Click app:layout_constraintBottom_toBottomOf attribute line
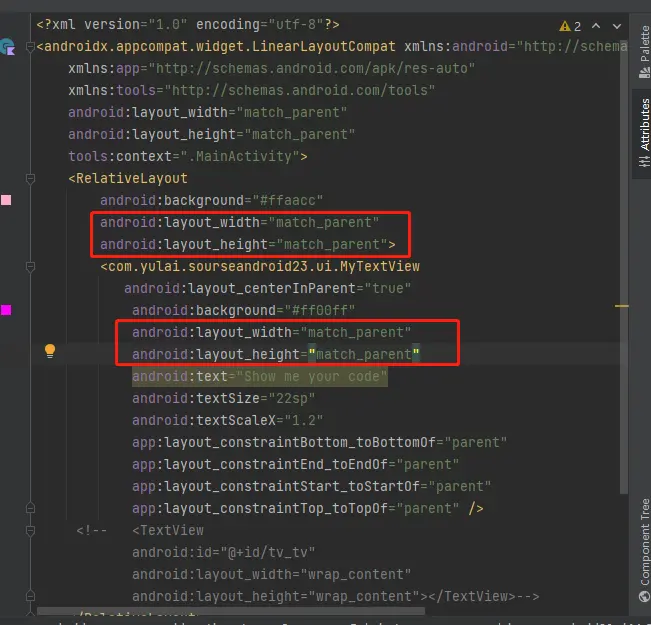Image resolution: width=651 pixels, height=625 pixels. tap(319, 443)
